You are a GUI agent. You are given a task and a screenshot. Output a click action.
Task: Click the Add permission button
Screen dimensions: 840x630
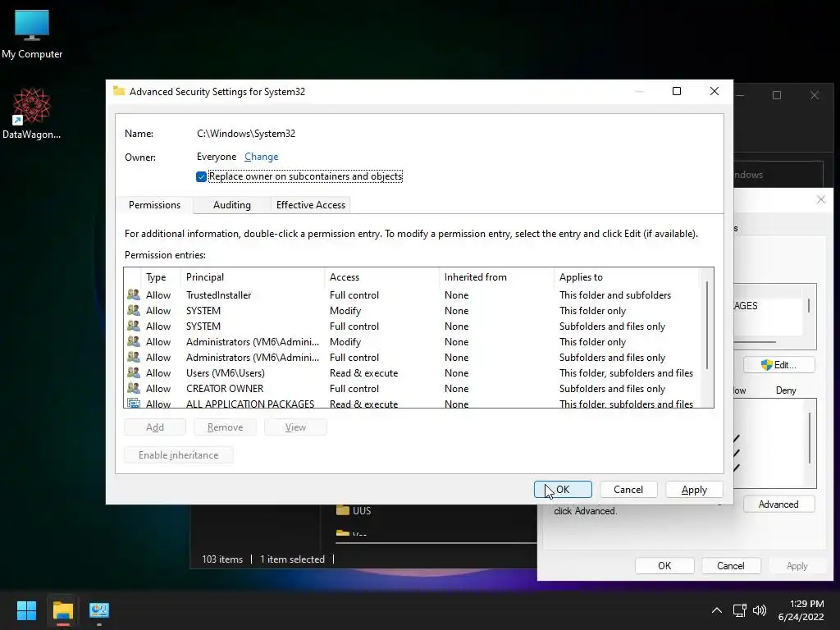point(155,427)
